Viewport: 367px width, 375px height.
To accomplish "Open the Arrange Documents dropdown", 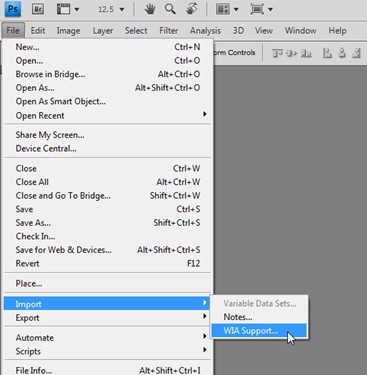I will [227, 9].
